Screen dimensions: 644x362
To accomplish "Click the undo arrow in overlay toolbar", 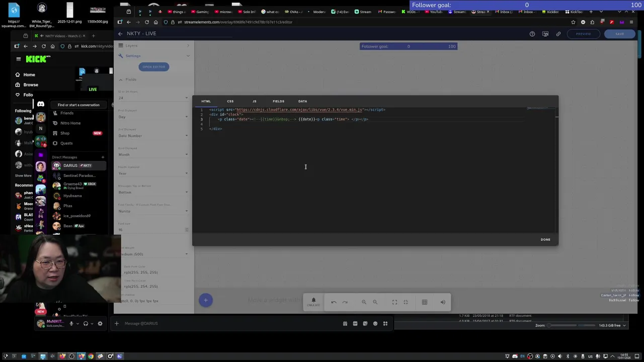I will [334, 302].
